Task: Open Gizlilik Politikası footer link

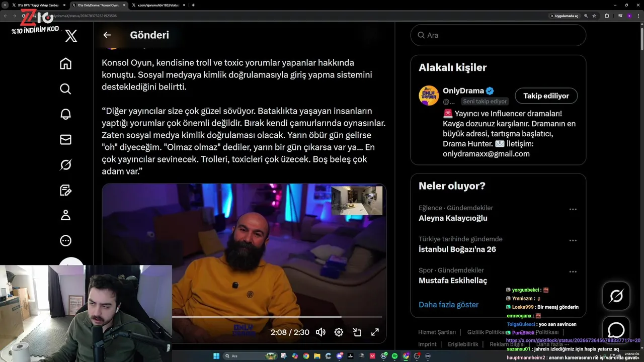Action: (x=488, y=332)
